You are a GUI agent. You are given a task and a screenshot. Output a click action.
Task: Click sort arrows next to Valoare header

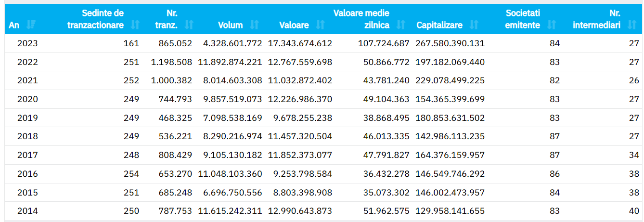click(321, 25)
